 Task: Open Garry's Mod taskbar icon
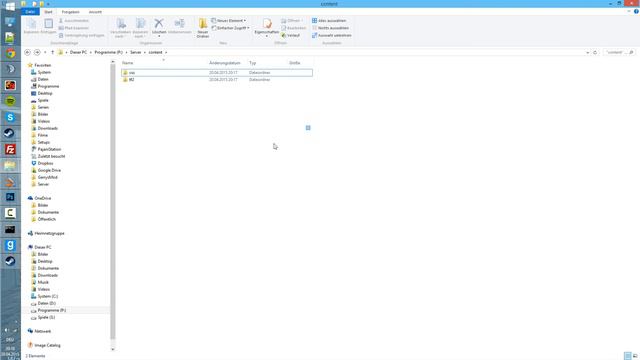point(10,245)
